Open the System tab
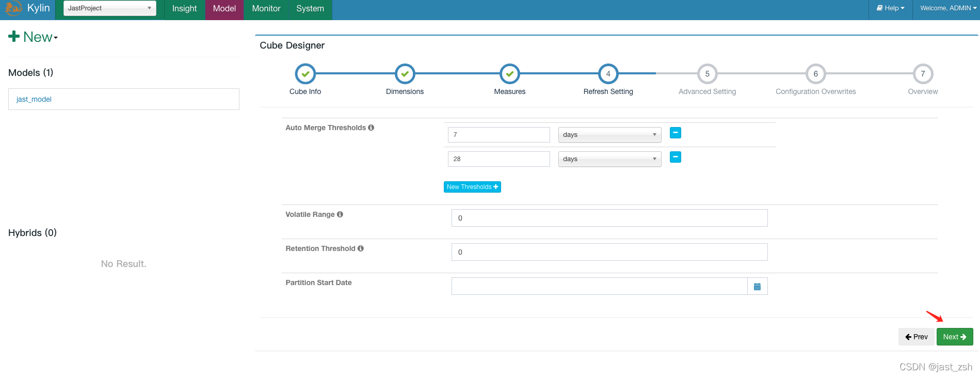980x377 pixels. click(310, 9)
